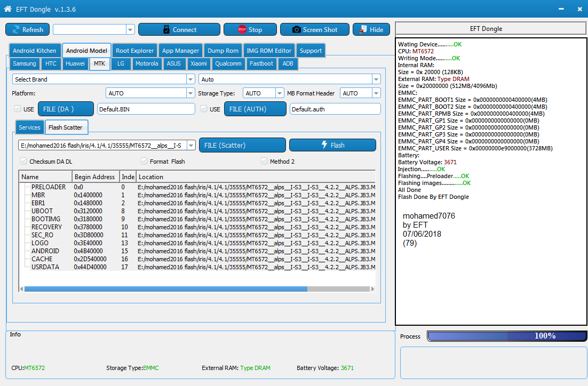
Task: Select the MBR partition row
Action: 197,195
